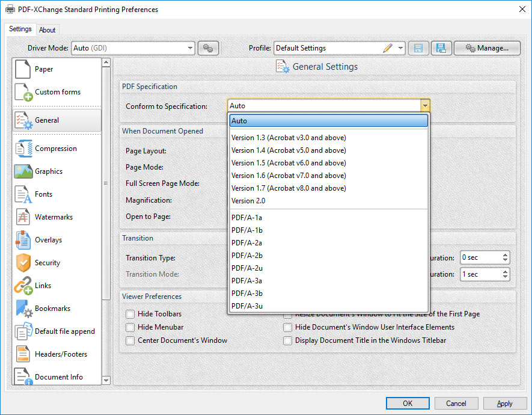Switch to the About tab
The image size is (532, 415).
point(47,29)
